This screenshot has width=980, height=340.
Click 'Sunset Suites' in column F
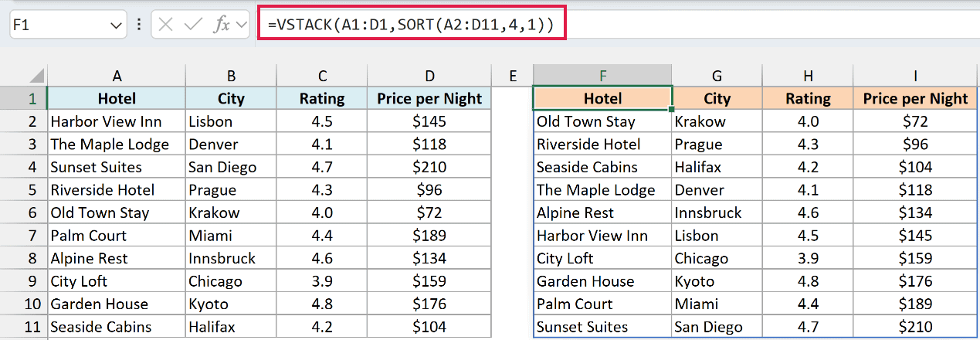pyautogui.click(x=582, y=327)
